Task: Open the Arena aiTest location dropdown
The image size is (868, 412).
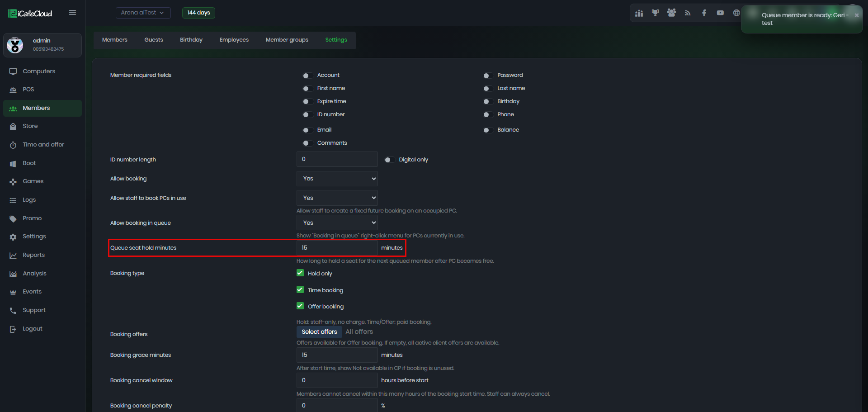Action: 143,13
